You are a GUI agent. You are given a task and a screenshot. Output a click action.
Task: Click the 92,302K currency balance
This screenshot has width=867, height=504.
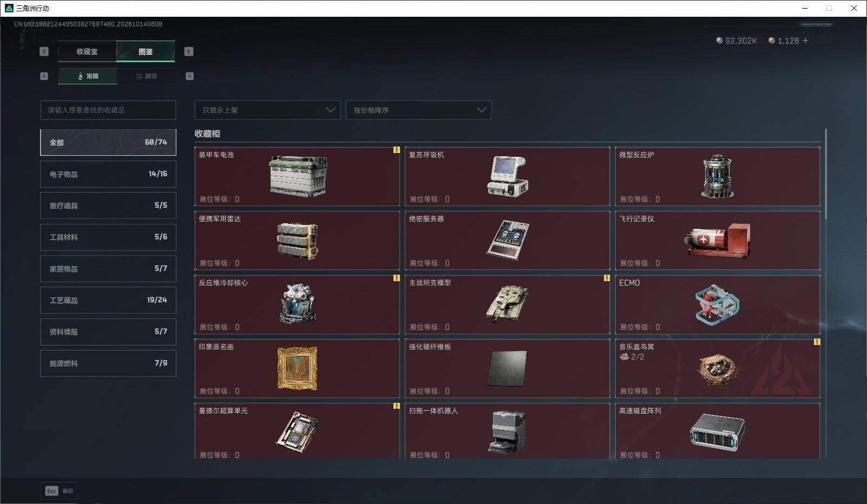tap(737, 41)
